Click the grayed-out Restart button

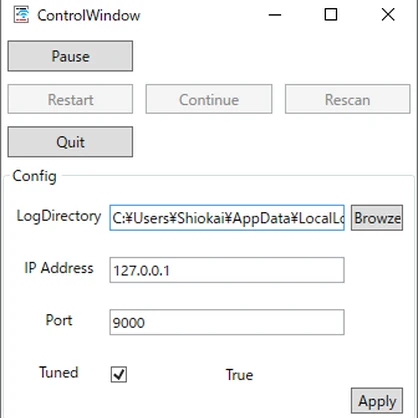70,99
